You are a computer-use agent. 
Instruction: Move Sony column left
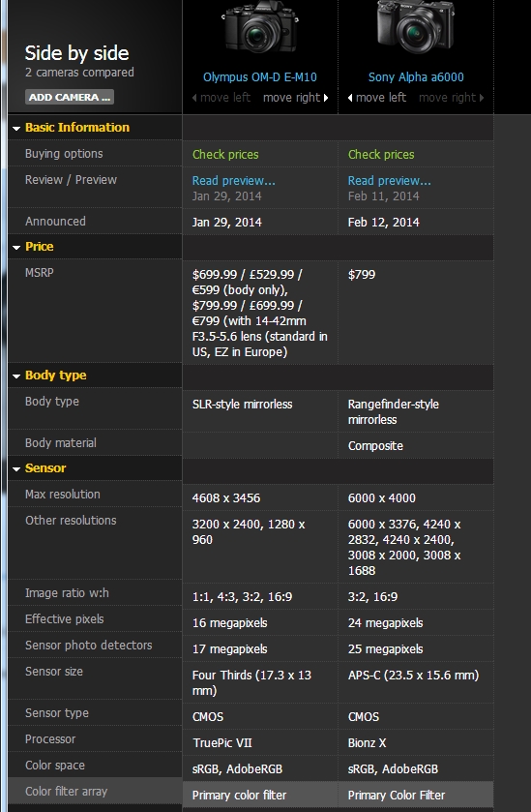[377, 98]
